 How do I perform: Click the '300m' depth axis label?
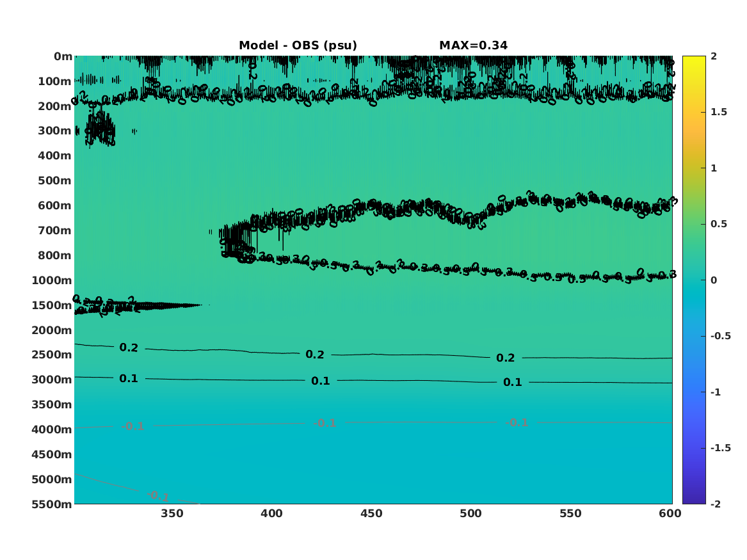coord(55,131)
